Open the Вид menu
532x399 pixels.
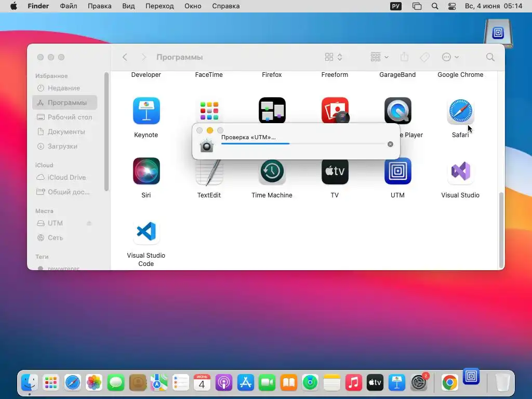pos(129,6)
